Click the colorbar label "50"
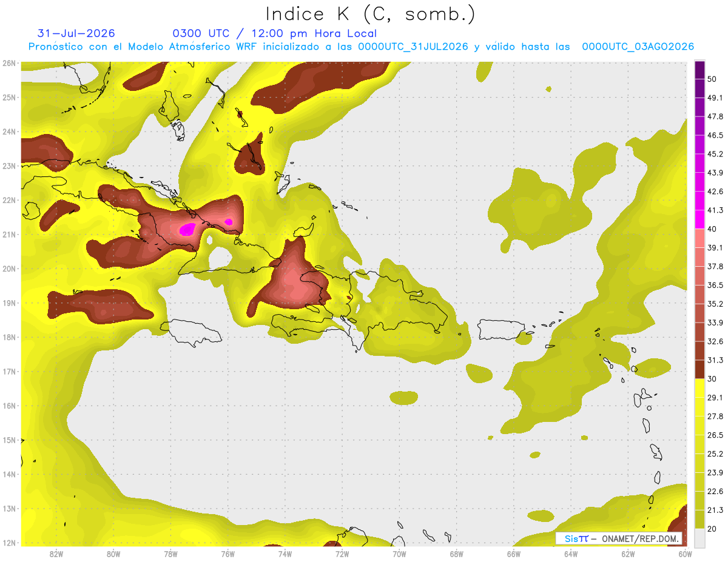This screenshot has width=728, height=562. tap(712, 79)
